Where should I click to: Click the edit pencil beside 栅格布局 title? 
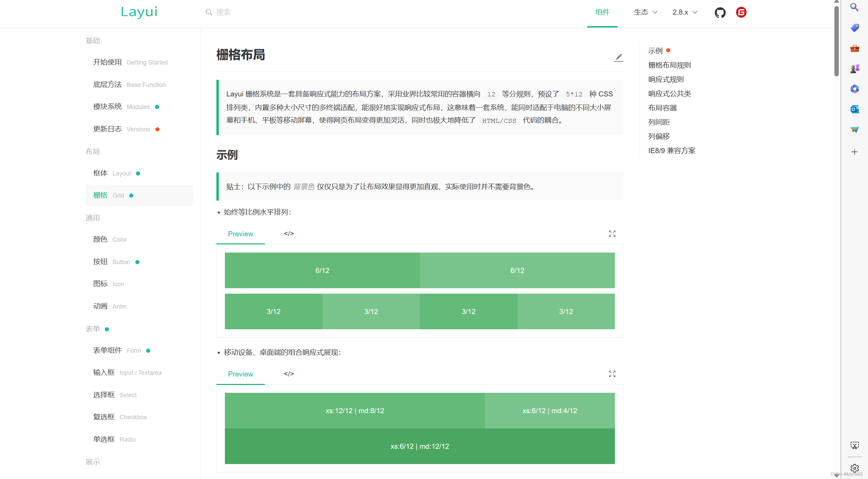(x=619, y=57)
